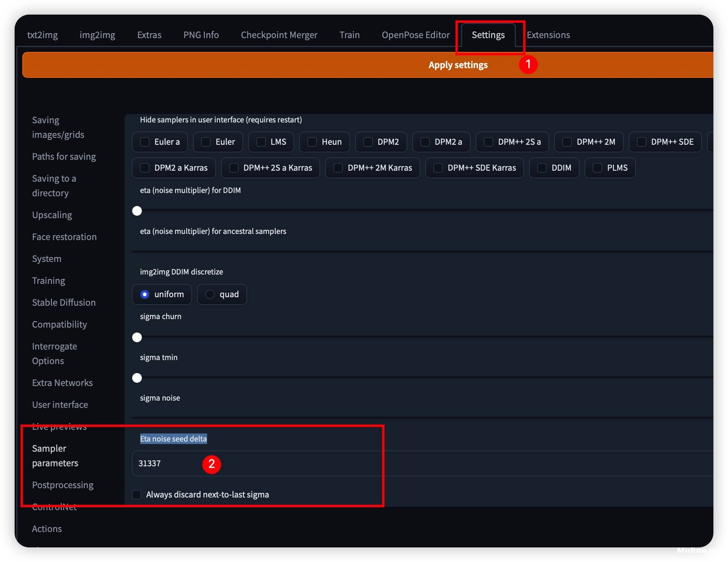
Task: Click the Apply settings button
Action: pyautogui.click(x=368, y=65)
